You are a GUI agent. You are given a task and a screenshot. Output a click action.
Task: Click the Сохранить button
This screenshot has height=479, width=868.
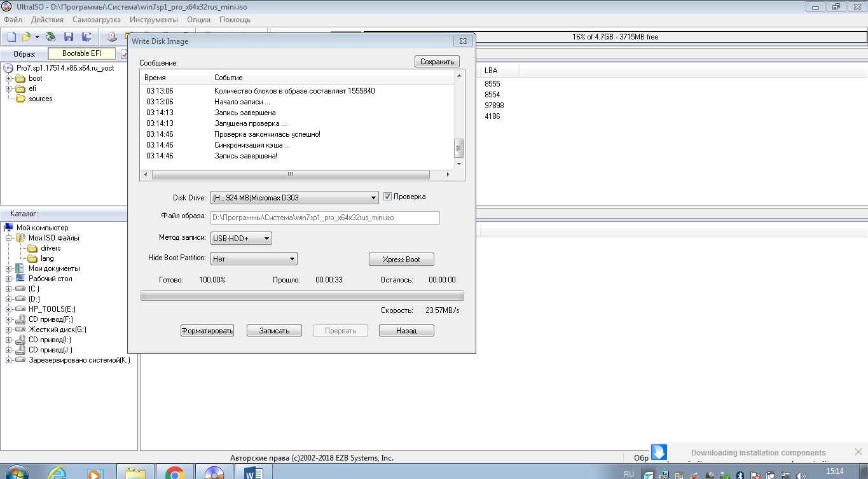[x=437, y=62]
